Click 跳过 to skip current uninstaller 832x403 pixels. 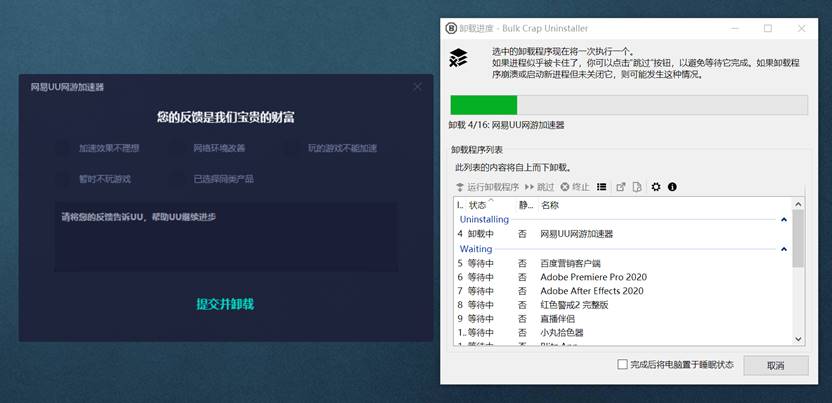[x=539, y=187]
